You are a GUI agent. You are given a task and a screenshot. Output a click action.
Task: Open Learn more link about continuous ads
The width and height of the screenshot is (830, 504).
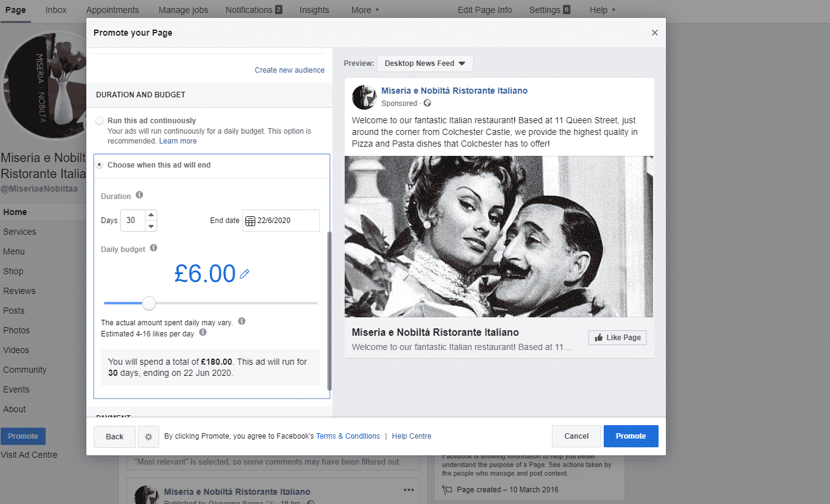tap(178, 141)
